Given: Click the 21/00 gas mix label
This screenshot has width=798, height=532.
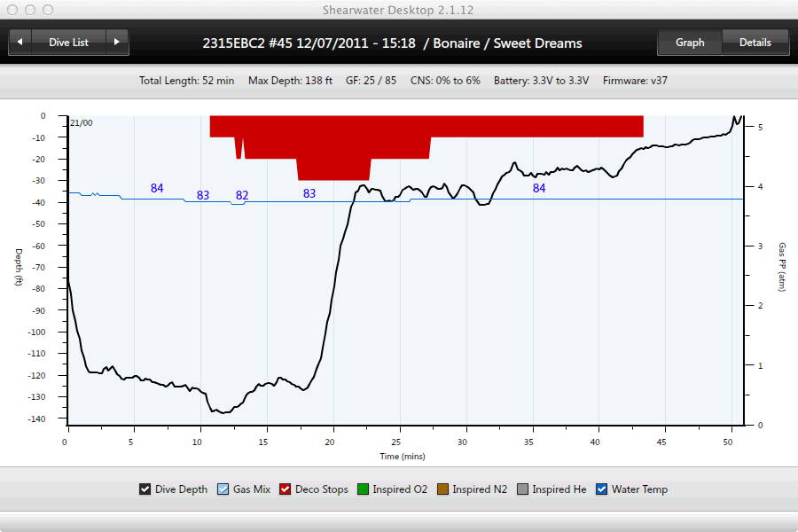Looking at the screenshot, I should coord(81,123).
